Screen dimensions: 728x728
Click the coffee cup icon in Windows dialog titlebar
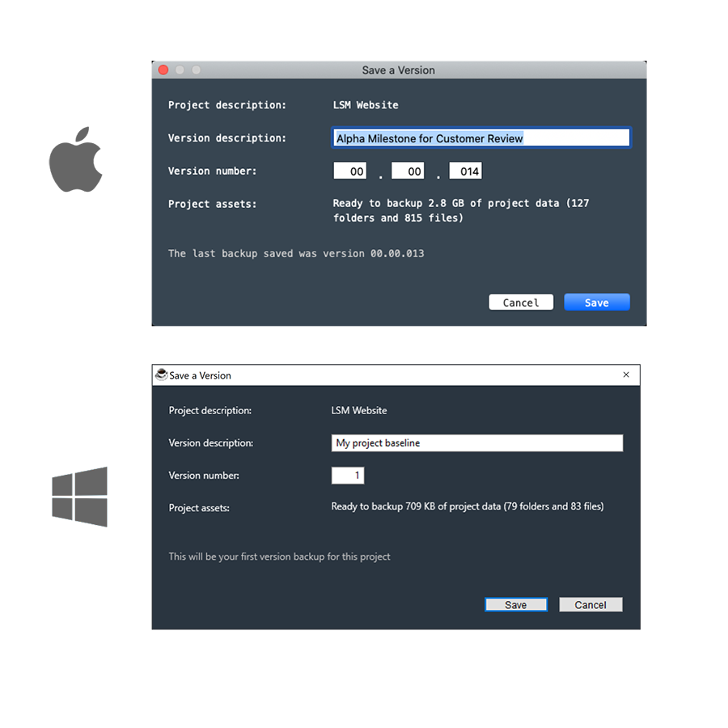[160, 375]
